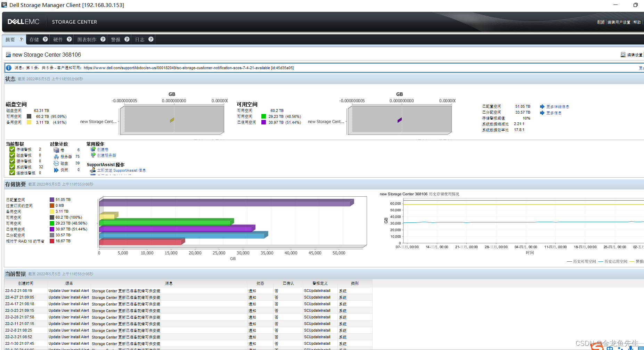Screen dimensions: 644x350
Task: Sort alerts by 类别 column header
Action: pyautogui.click(x=355, y=283)
